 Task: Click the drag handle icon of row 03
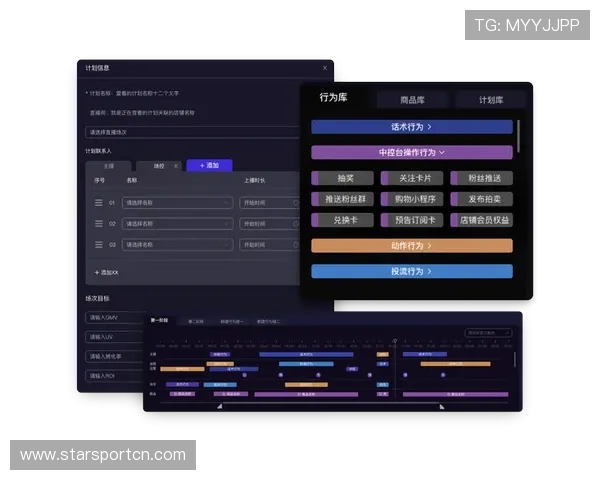point(99,244)
